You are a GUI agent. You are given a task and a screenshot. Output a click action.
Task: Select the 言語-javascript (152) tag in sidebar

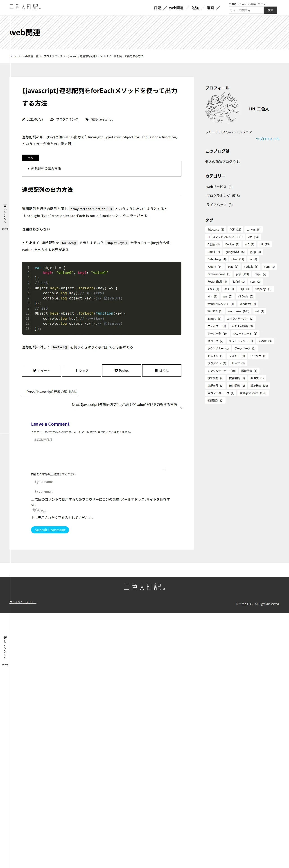(253, 393)
